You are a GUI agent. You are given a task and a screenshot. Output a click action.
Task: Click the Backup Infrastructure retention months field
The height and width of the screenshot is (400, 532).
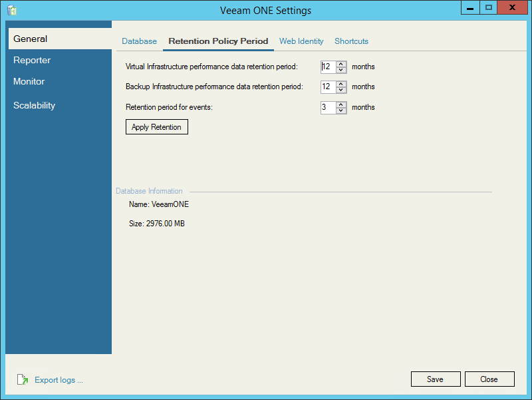[328, 87]
